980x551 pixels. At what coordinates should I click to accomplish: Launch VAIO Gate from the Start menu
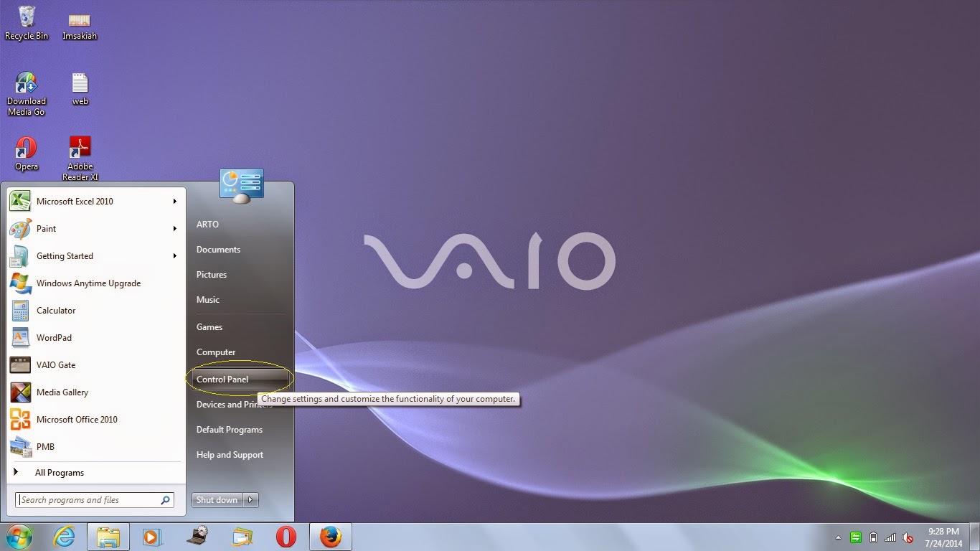[x=96, y=365]
